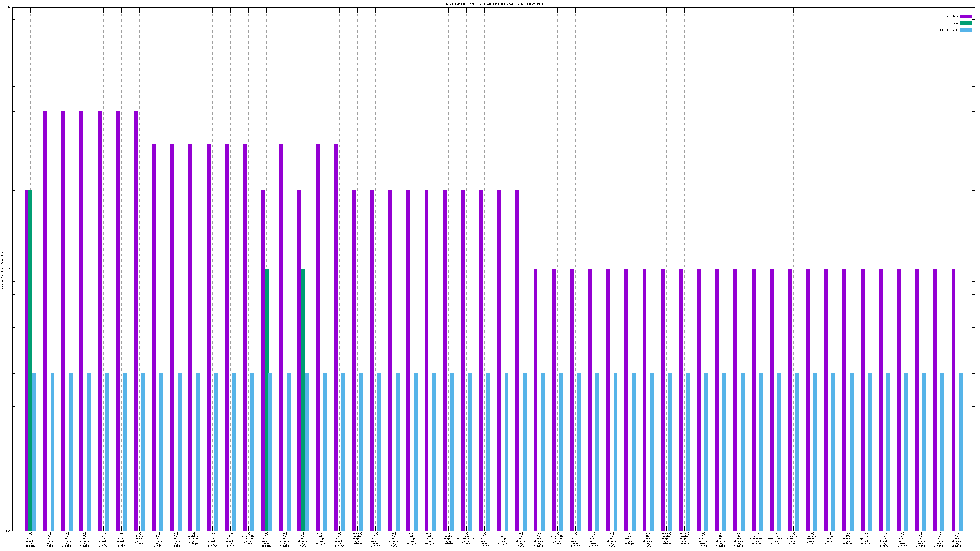Click the zen.spamhaus.org axis label
This screenshot has height=551, width=980.
(757, 538)
